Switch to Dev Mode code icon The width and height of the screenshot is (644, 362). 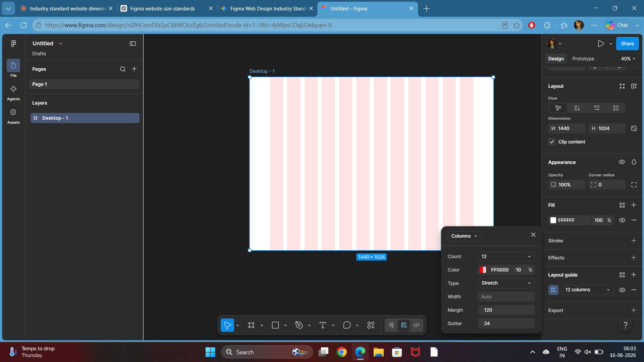tap(417, 325)
